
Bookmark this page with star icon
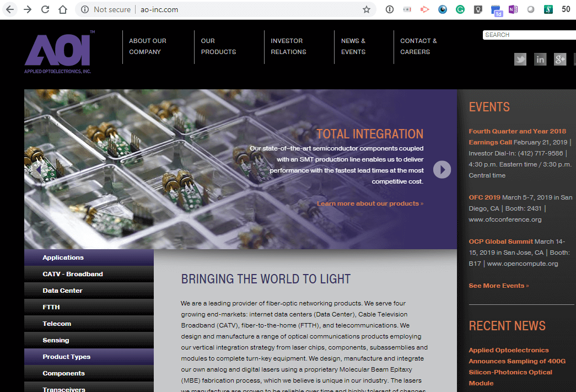(x=367, y=9)
